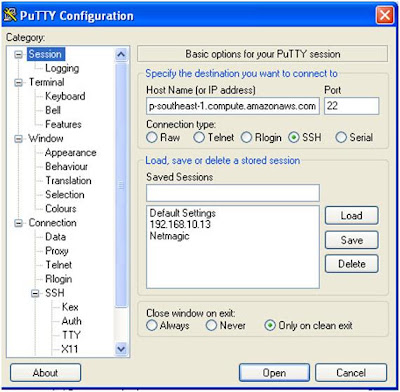This screenshot has height=392, width=400.
Task: Collapse the Terminal tree node
Action: pos(19,83)
